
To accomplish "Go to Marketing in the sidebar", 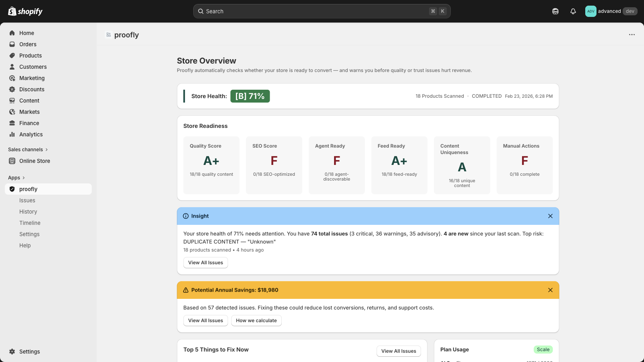I will (32, 78).
